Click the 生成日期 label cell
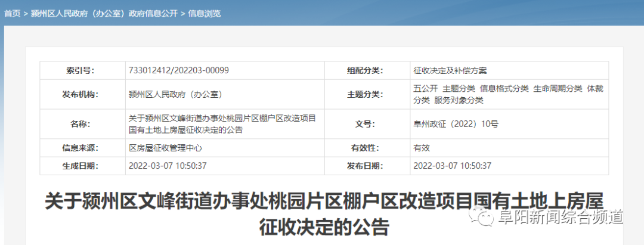 pos(82,166)
